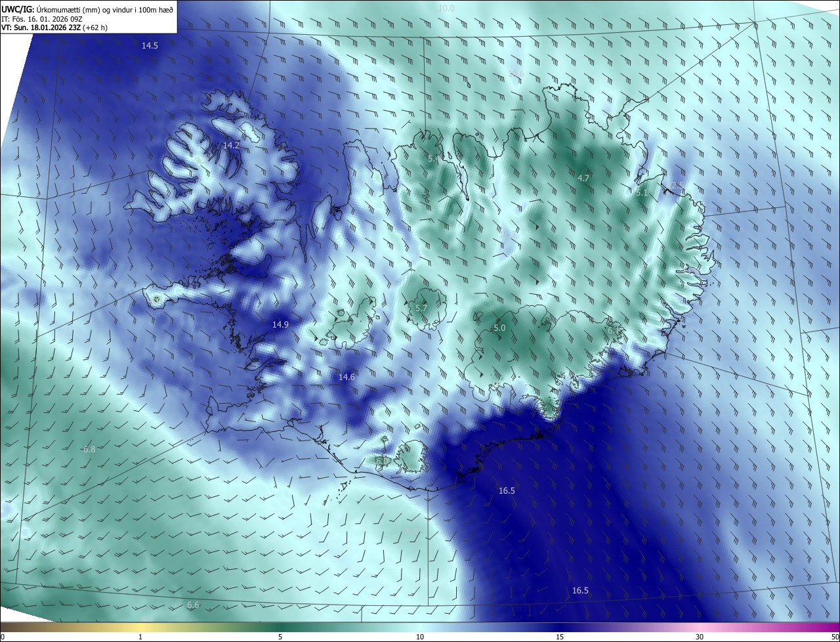Click the legend tick label "15"
The image size is (840, 642).
tap(560, 637)
